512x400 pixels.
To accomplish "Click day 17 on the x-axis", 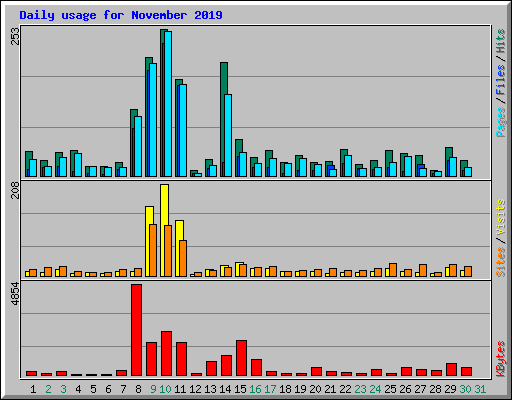I will [270, 389].
